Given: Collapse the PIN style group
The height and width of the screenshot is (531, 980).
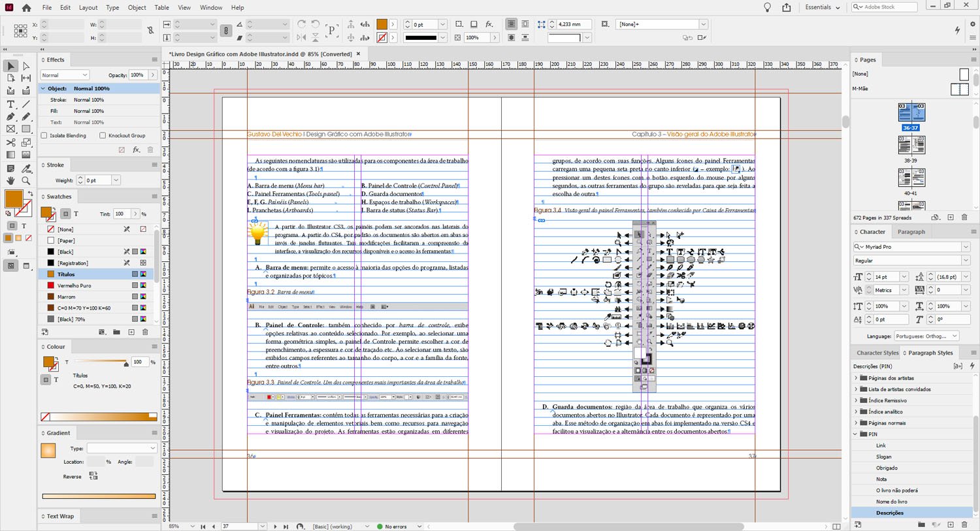Looking at the screenshot, I should coord(857,434).
